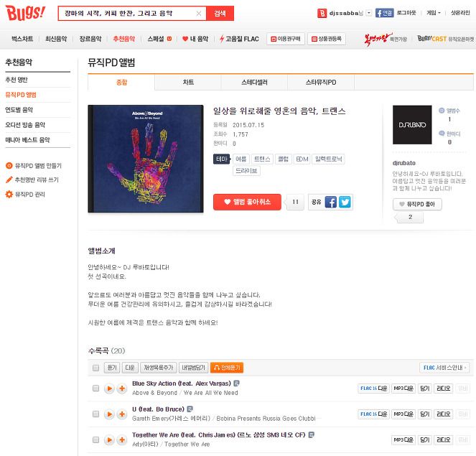The width and height of the screenshot is (476, 456).
Task: Open lyrics icon next to U (feat. Bo Bruce)
Action: [x=190, y=409]
